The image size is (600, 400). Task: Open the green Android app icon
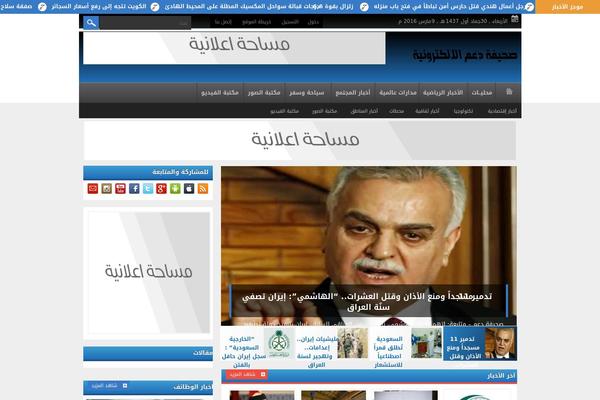pyautogui.click(x=175, y=189)
